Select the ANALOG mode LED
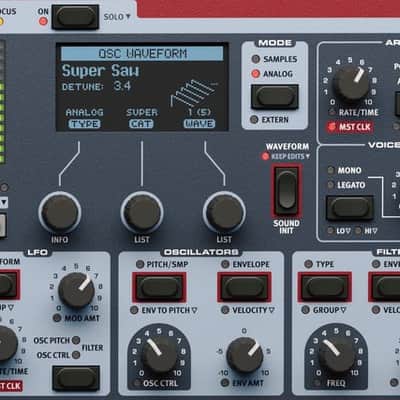Screen dimensions: 400x400 tap(256, 74)
